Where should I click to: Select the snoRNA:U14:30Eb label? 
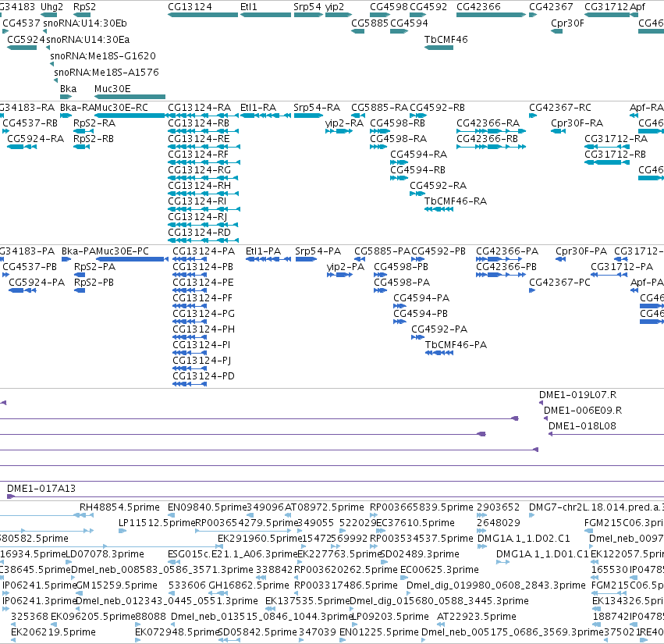coord(85,23)
